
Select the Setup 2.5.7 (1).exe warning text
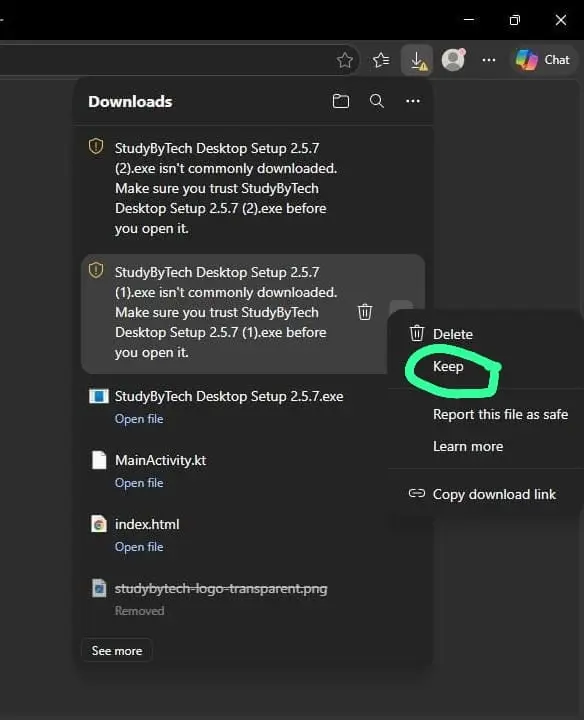[226, 312]
